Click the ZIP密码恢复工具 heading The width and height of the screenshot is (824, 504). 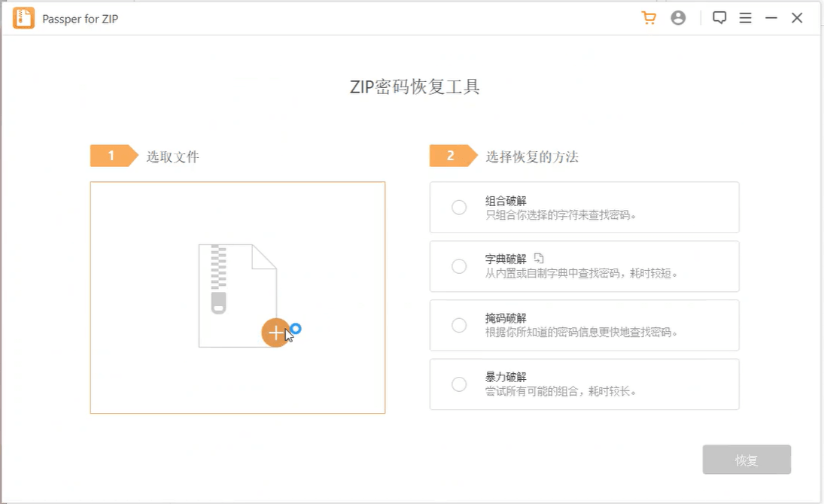coord(415,87)
